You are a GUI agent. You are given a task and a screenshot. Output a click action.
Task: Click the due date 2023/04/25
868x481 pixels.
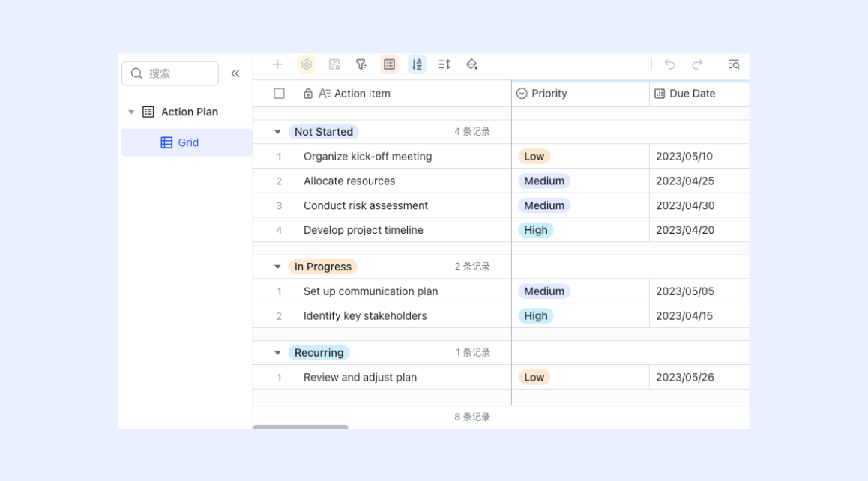click(685, 181)
